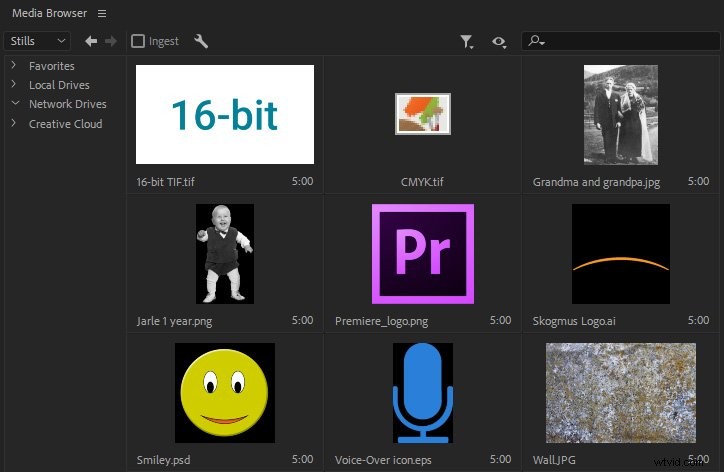This screenshot has height=472, width=724.
Task: Click the search magnifier icon
Action: (536, 41)
